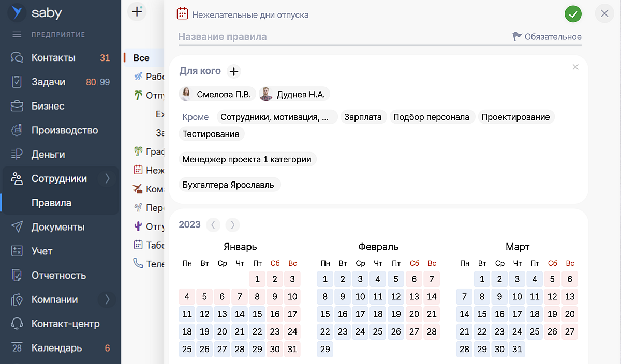
Task: Click the Смелова П.В. employee chip
Action: point(217,94)
